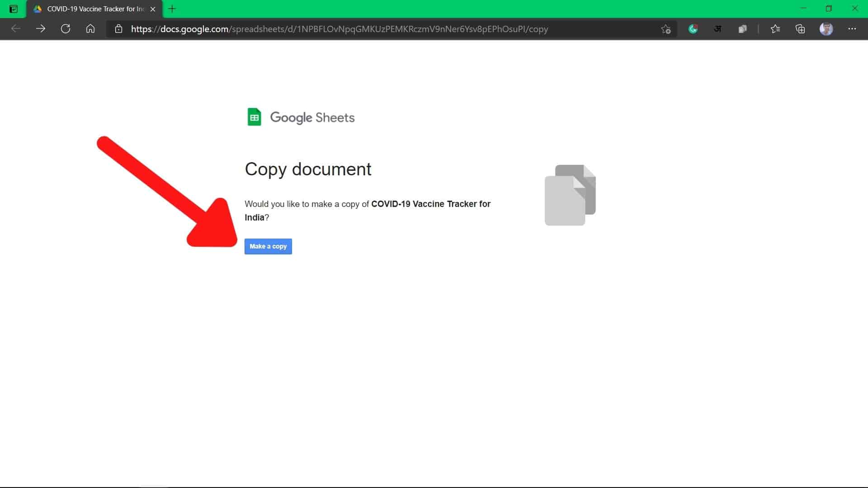Restore down the browser window
Screen dimensions: 868x488
[829, 9]
